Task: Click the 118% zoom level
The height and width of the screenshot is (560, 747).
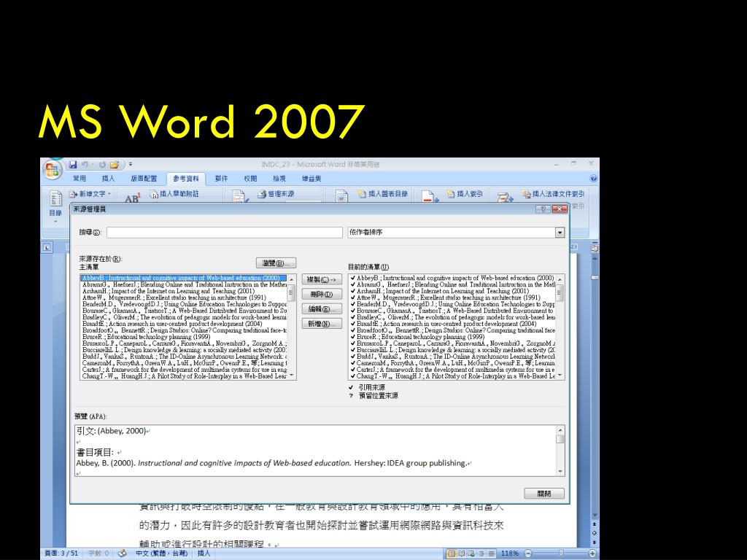Action: pos(510,553)
